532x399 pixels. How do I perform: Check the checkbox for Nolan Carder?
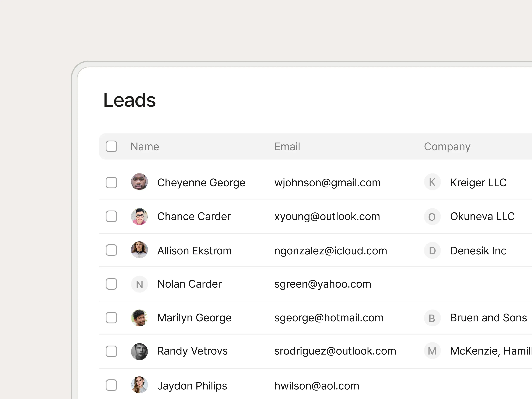111,284
